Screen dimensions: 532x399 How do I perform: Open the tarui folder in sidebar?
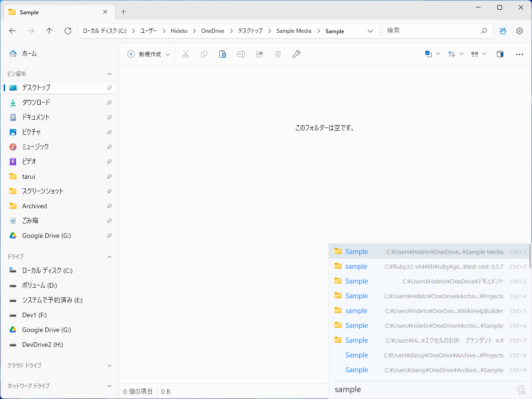coord(60,176)
